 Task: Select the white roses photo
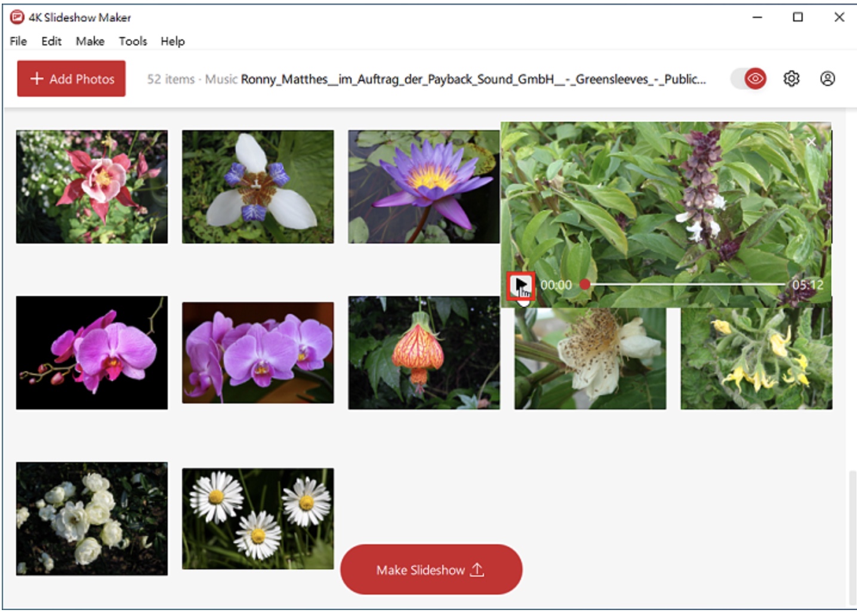(x=92, y=519)
